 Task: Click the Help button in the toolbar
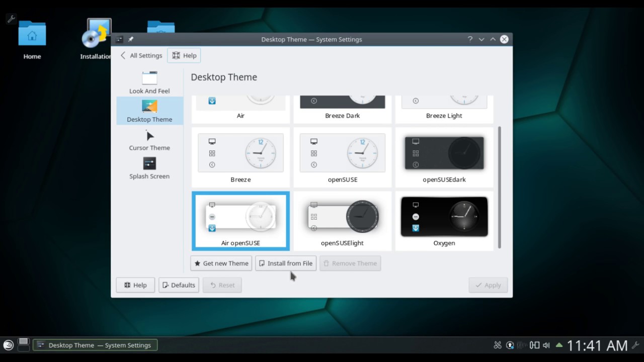pyautogui.click(x=184, y=55)
